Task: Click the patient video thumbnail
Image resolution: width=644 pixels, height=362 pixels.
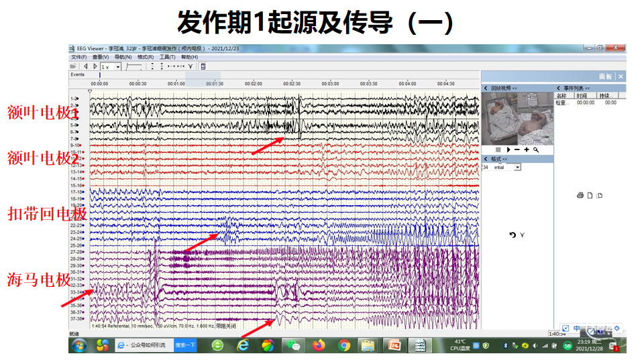Action: tap(517, 118)
